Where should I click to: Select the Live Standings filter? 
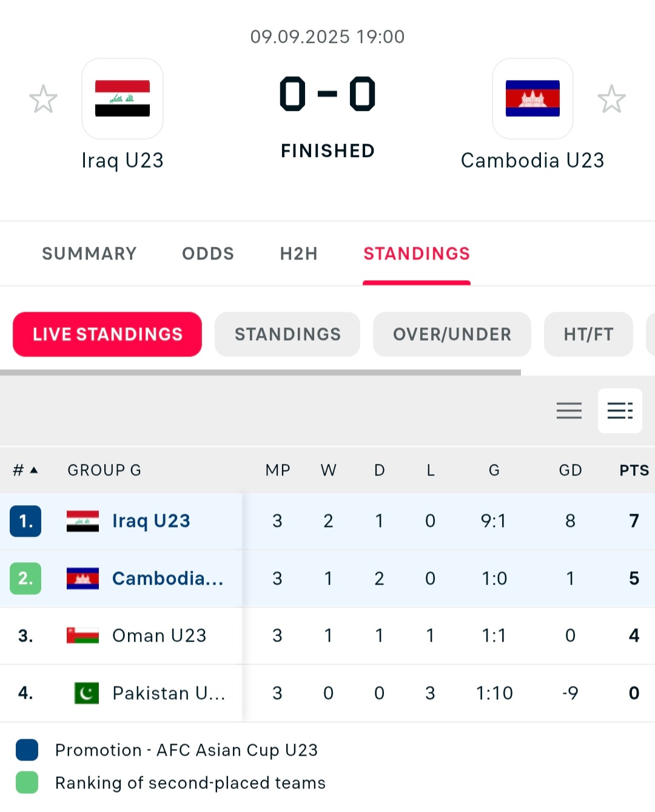click(107, 334)
